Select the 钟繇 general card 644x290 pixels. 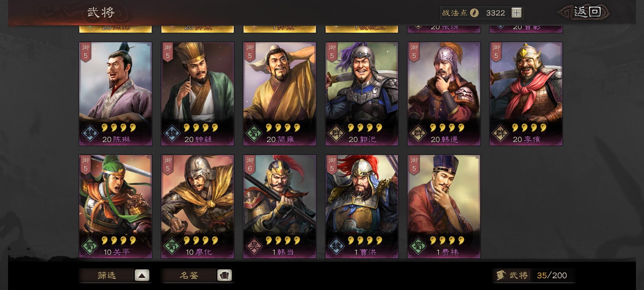(197, 94)
